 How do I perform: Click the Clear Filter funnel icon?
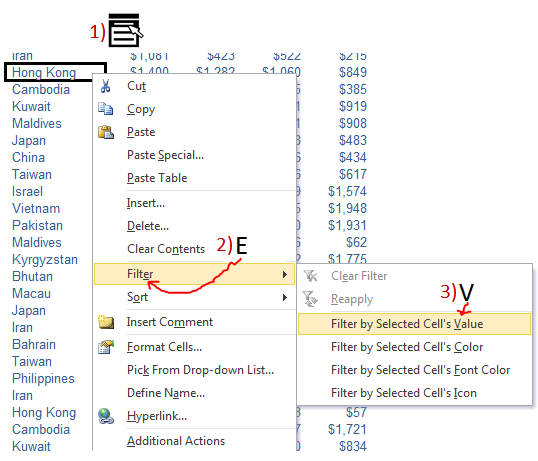pyautogui.click(x=311, y=276)
